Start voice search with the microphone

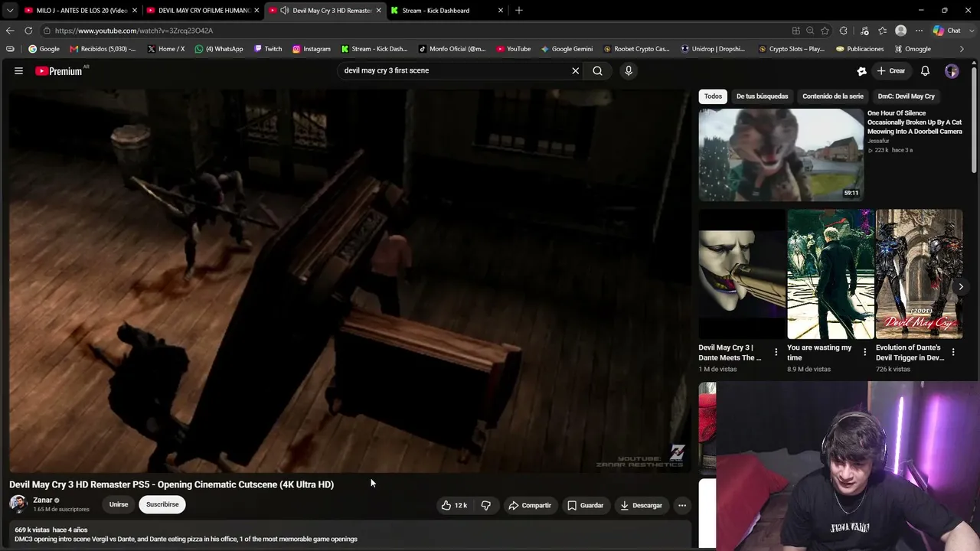point(629,71)
